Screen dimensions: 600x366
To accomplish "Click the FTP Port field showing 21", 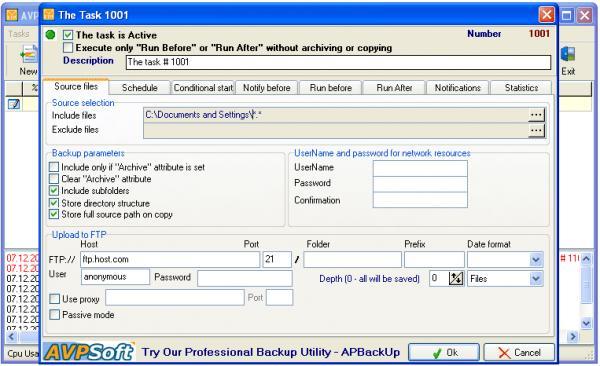I will [x=277, y=260].
